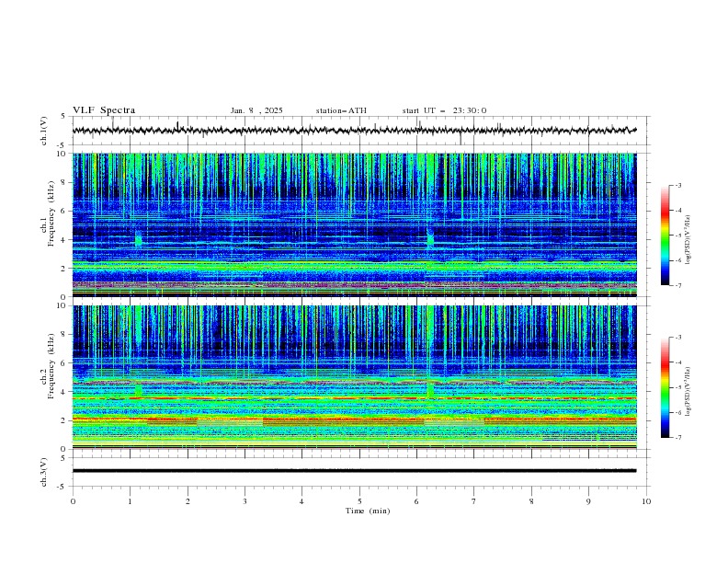
Task: Select the date text "Jan. 8 , 2025"
Action: click(x=256, y=110)
